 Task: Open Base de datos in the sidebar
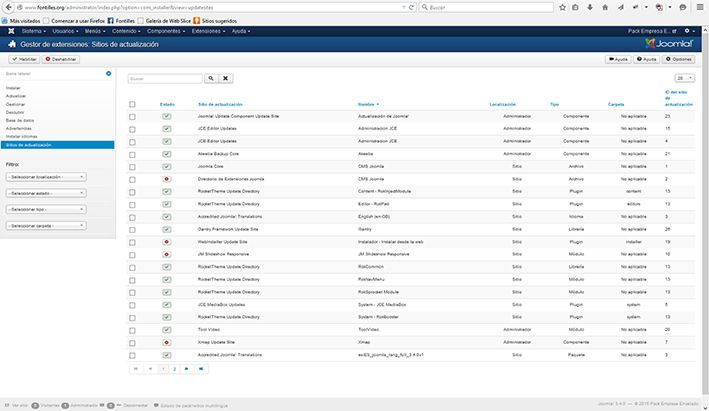pyautogui.click(x=20, y=121)
